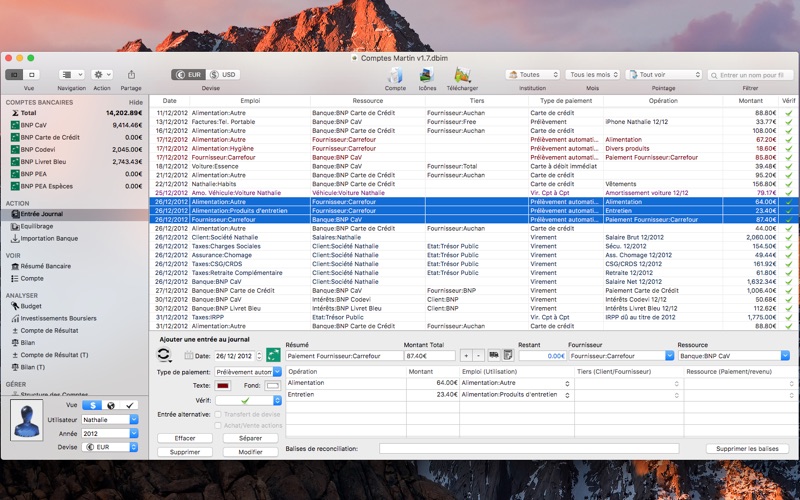The width and height of the screenshot is (800, 500).
Task: Open the Tous les mois dropdown
Action: coord(592,74)
